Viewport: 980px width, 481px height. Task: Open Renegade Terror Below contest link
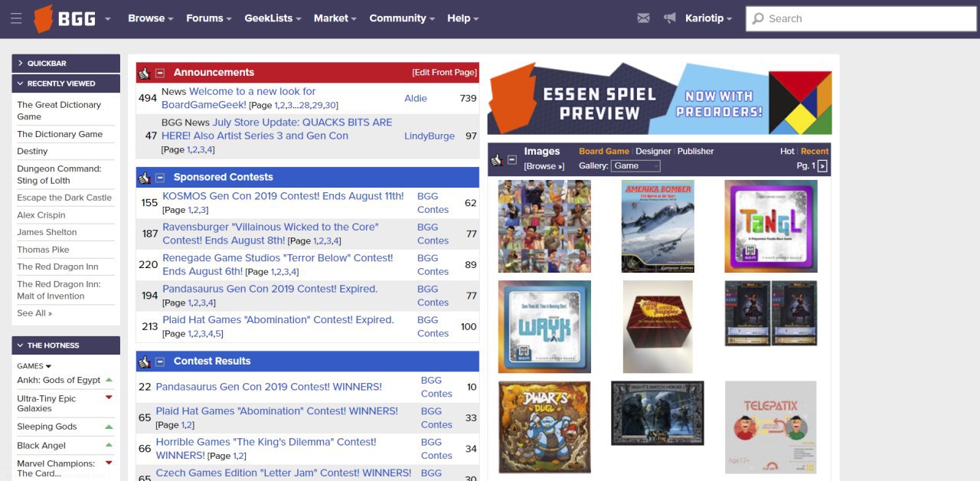click(x=278, y=265)
